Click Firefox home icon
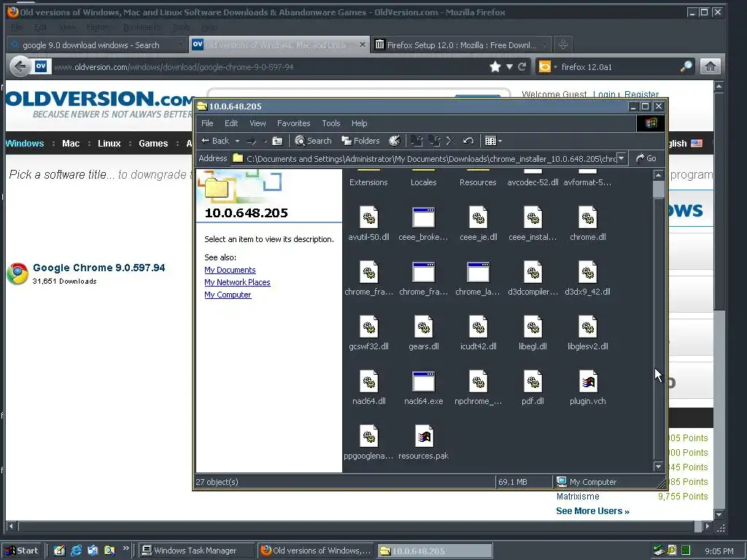This screenshot has height=560, width=747. point(710,66)
